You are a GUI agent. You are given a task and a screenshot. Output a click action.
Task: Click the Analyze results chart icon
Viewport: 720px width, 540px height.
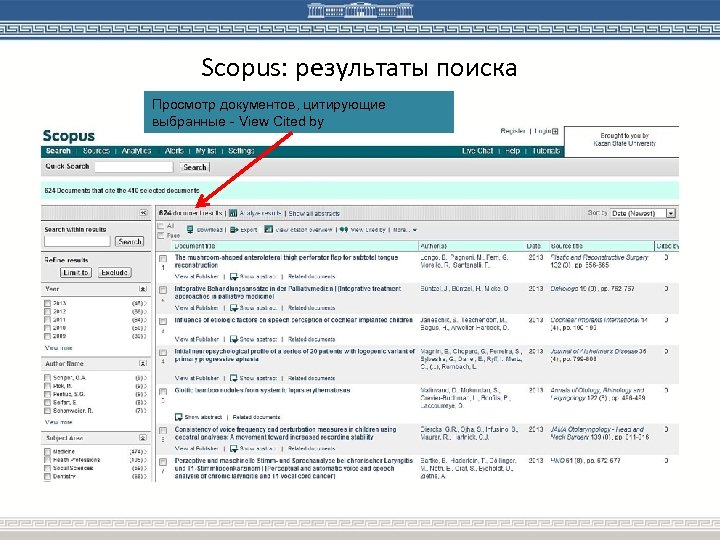click(233, 213)
